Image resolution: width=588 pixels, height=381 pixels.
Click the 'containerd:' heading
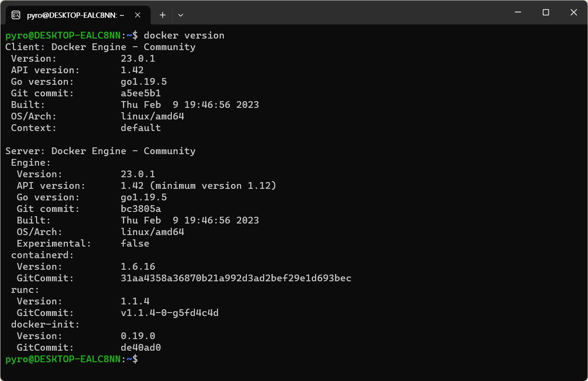(42, 255)
